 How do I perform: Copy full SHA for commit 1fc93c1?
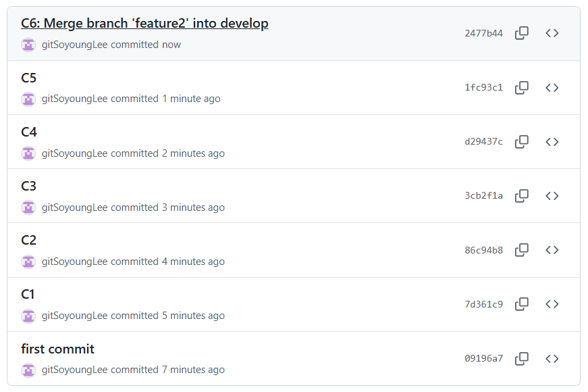click(521, 88)
